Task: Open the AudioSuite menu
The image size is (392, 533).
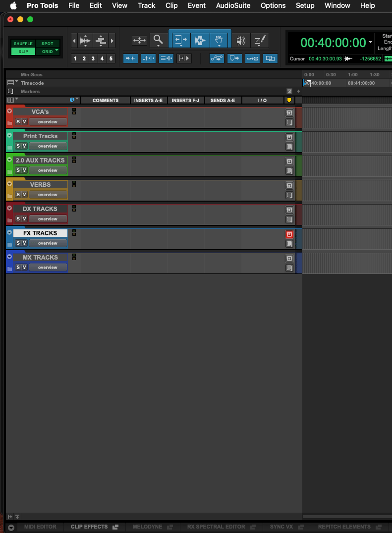Action: [233, 5]
